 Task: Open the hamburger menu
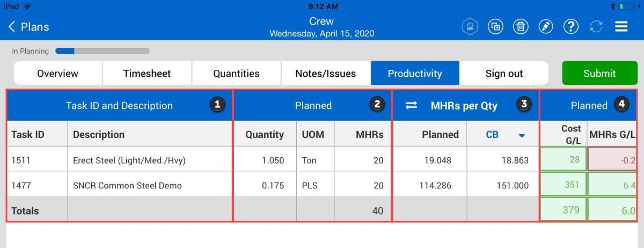621,27
